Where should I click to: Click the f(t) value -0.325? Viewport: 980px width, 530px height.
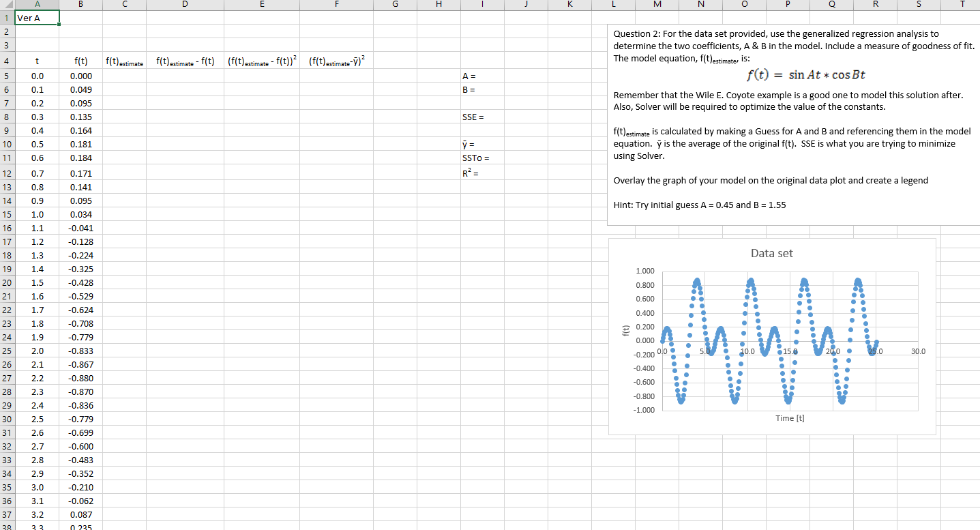pos(81,269)
